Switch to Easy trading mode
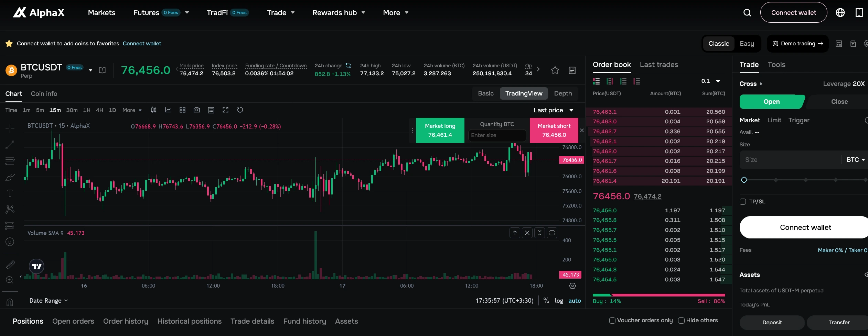868x336 pixels. [x=747, y=44]
